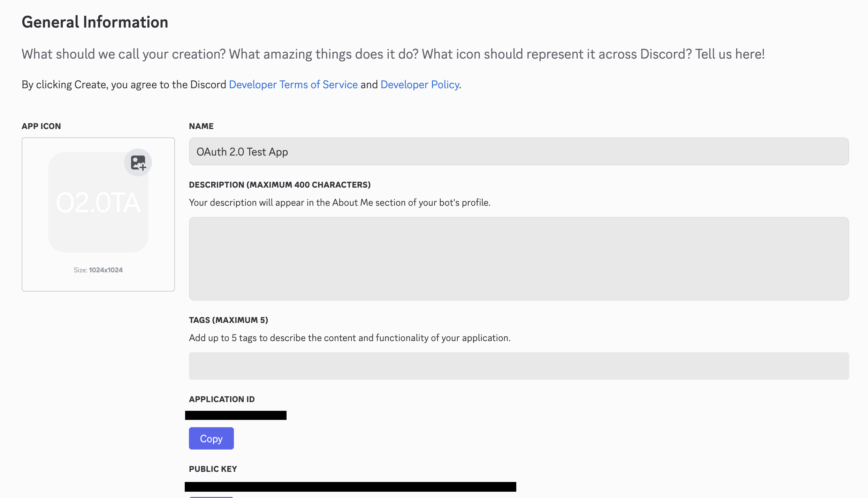
Task: Select the redacted Public Key value
Action: coord(350,487)
